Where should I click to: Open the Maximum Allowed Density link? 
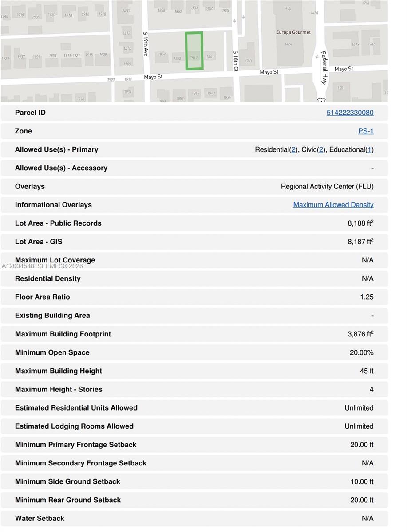[x=333, y=205]
